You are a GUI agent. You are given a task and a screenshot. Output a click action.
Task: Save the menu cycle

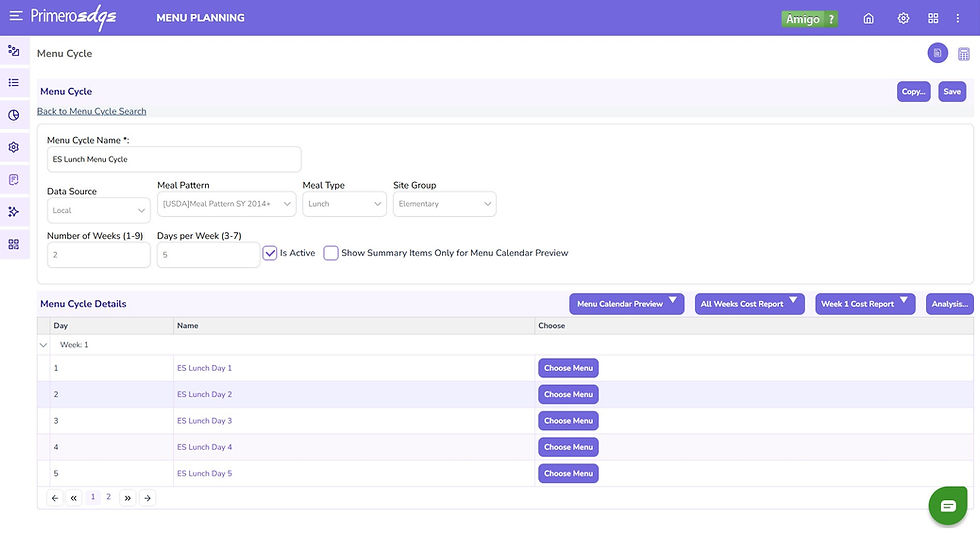952,91
